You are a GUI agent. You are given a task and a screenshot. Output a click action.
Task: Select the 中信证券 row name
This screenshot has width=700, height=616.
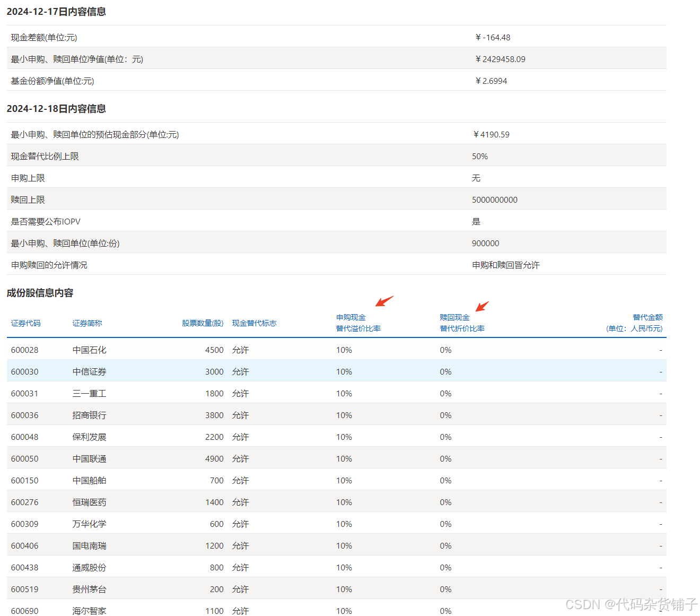tap(89, 372)
